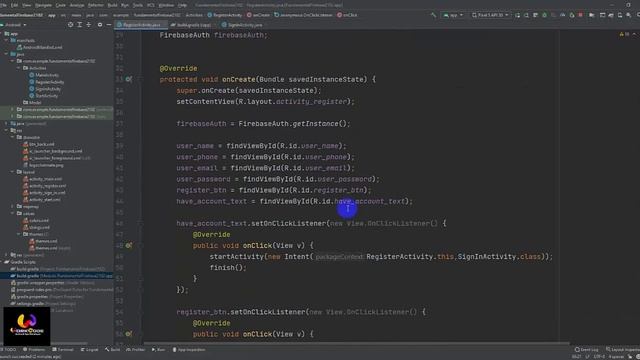Collapse the values folder arrow

tap(12, 213)
